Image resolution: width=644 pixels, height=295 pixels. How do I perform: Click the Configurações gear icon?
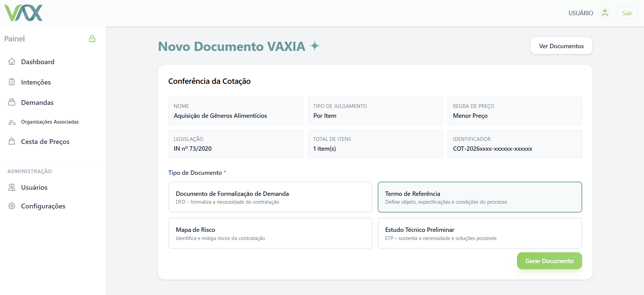pos(12,206)
